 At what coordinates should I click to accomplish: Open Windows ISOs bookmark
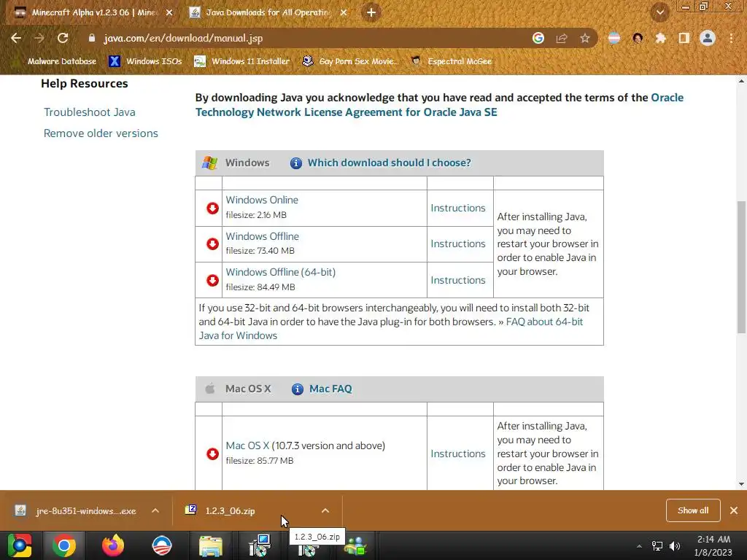[146, 61]
